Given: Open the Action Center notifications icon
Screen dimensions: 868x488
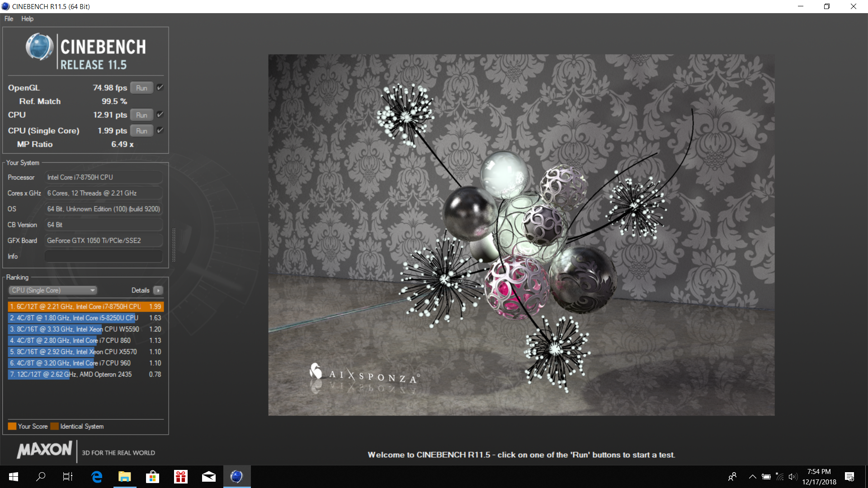Looking at the screenshot, I should click(x=849, y=477).
